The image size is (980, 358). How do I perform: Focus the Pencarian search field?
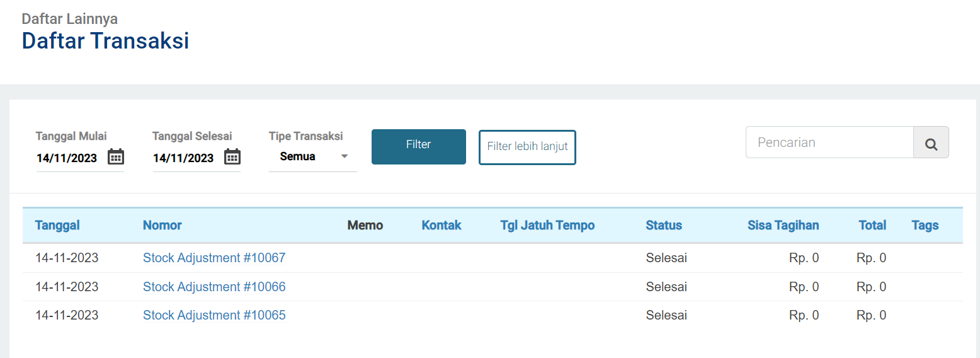coord(829,142)
